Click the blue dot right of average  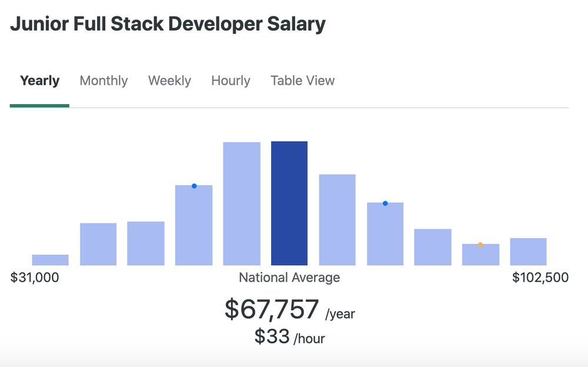[385, 203]
